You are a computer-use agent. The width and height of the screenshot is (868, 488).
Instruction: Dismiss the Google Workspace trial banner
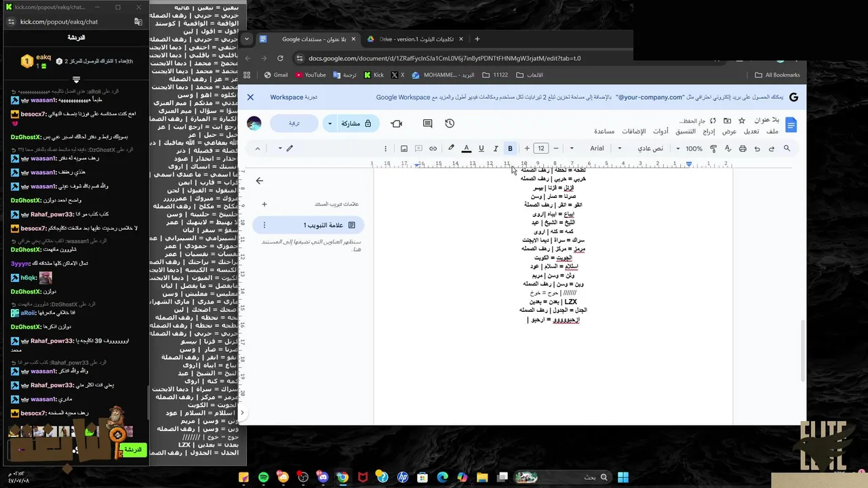click(x=250, y=97)
